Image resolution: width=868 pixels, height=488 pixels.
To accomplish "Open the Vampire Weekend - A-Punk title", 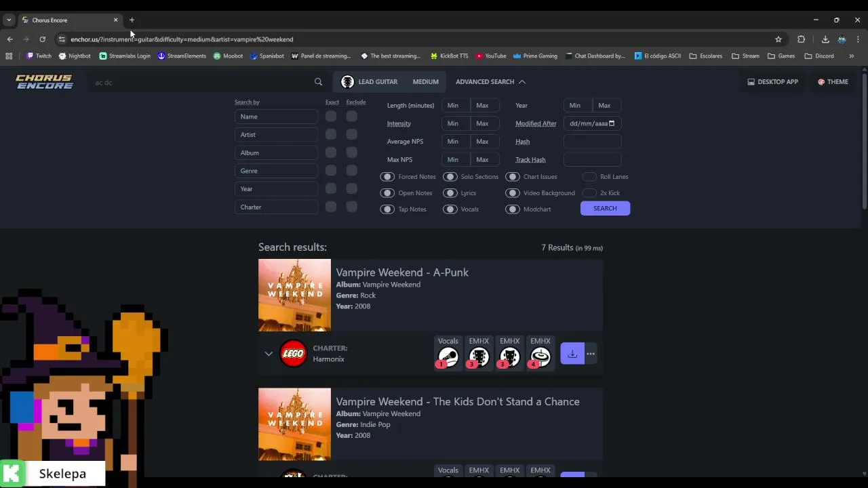I will click(402, 272).
